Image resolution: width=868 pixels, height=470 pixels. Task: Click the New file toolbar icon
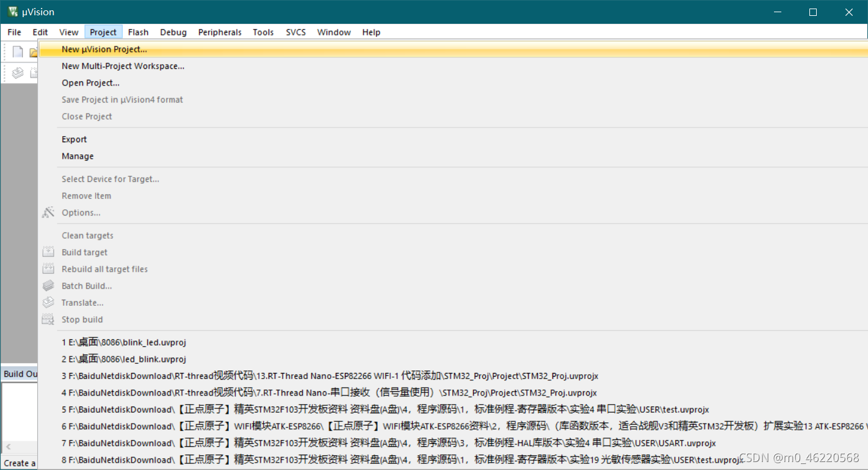coord(18,52)
